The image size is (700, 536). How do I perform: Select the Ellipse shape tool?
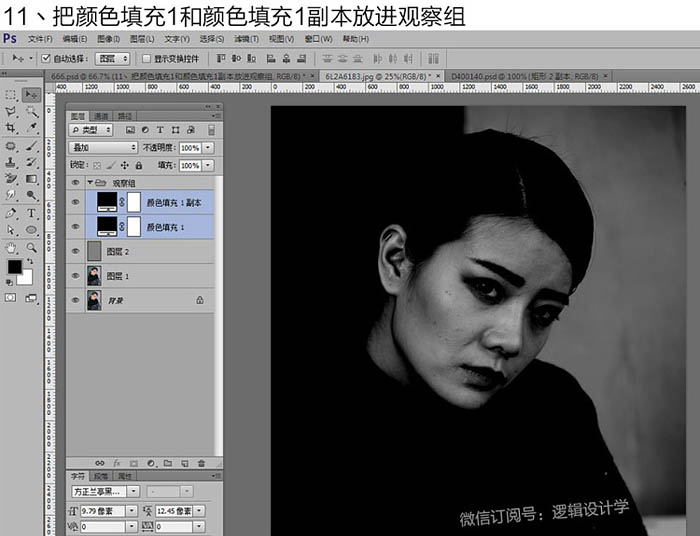[x=31, y=230]
